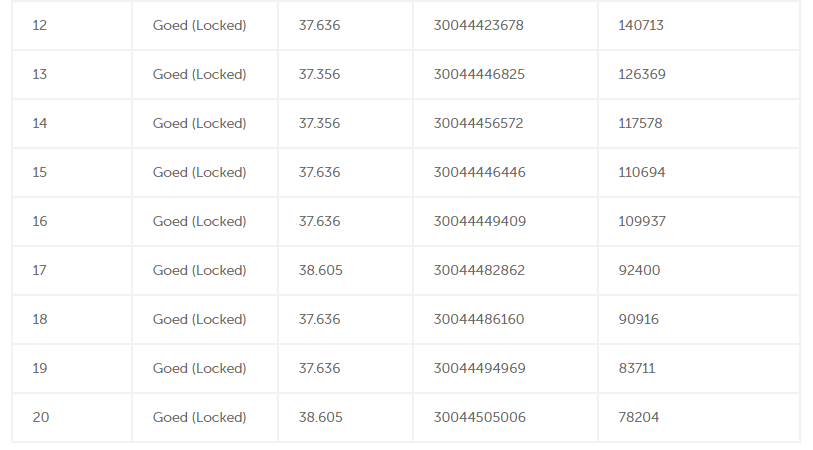
Task: Click the value 30044494969
Action: tap(480, 369)
